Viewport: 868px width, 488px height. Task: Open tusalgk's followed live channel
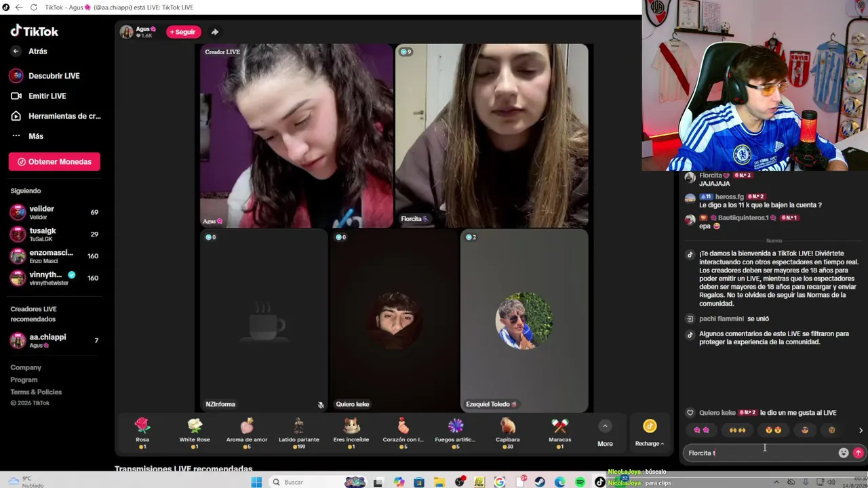pos(54,234)
